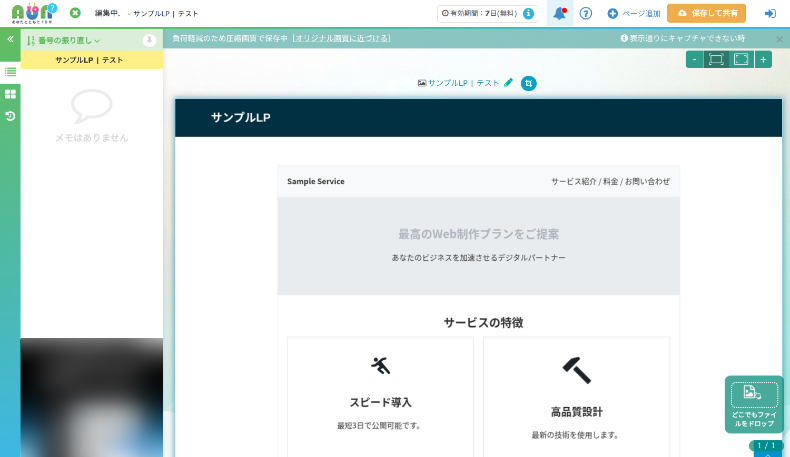Click the fit-to-width zoom icon

[x=716, y=59]
